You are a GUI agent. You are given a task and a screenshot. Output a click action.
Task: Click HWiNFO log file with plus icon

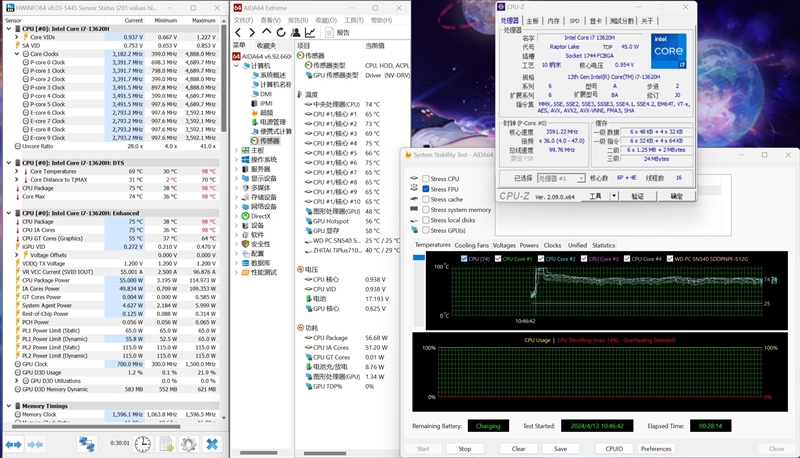166,444
